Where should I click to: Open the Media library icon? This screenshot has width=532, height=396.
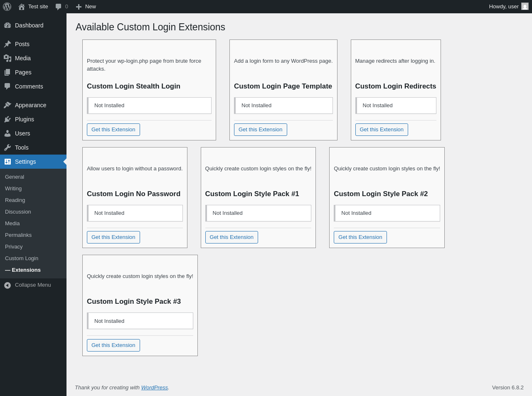(x=7, y=58)
